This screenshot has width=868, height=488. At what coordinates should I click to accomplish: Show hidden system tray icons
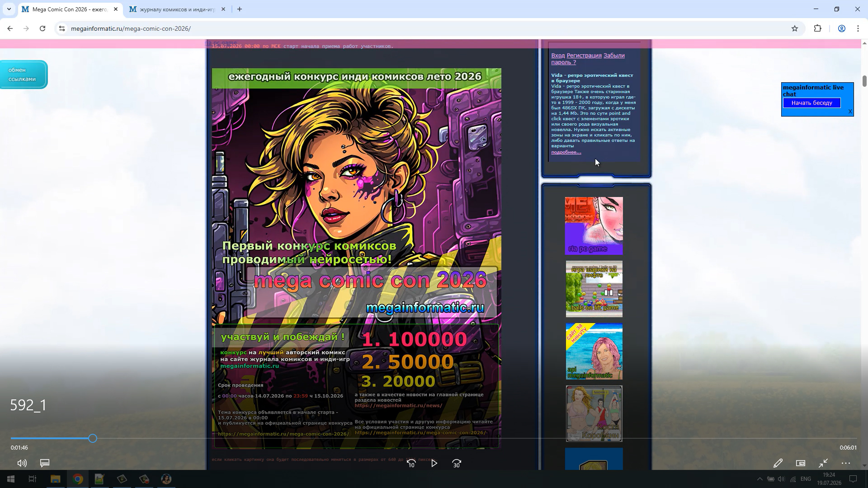click(759, 479)
